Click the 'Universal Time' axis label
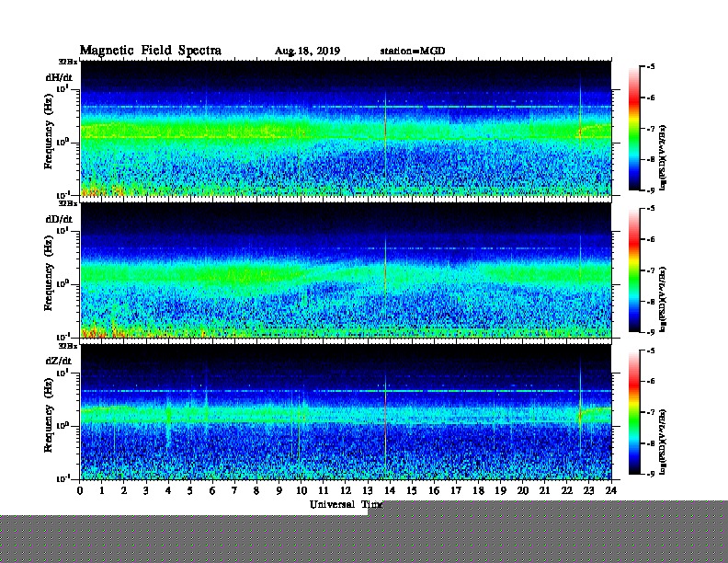728x563 pixels. point(346,504)
